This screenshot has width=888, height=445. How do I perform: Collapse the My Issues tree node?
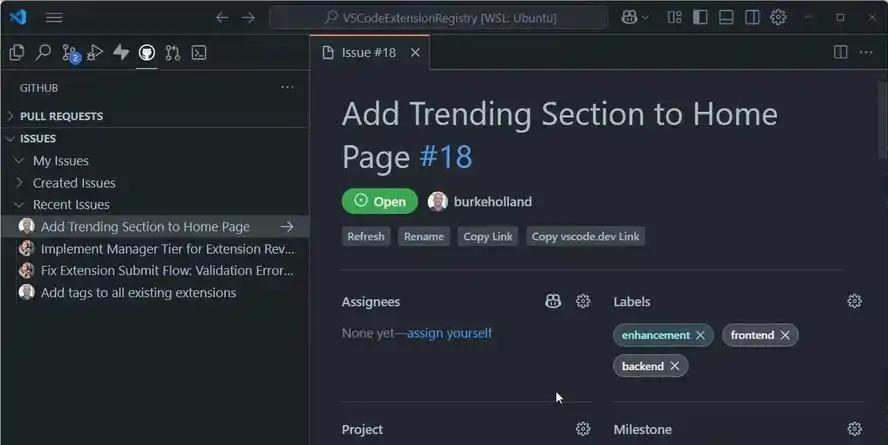click(x=19, y=161)
